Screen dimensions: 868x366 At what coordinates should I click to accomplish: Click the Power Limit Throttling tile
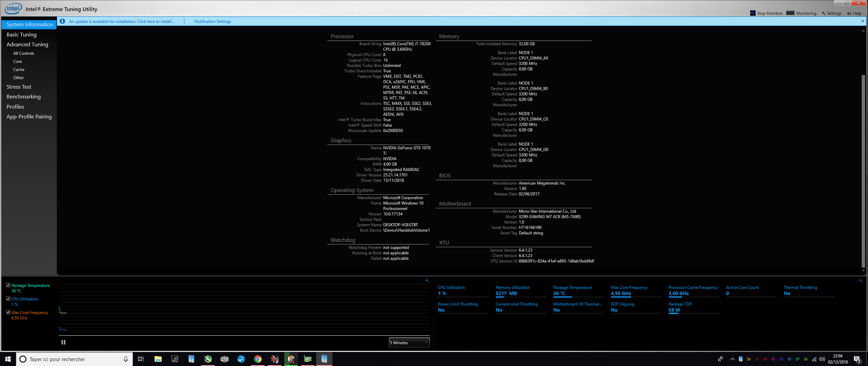coord(463,307)
